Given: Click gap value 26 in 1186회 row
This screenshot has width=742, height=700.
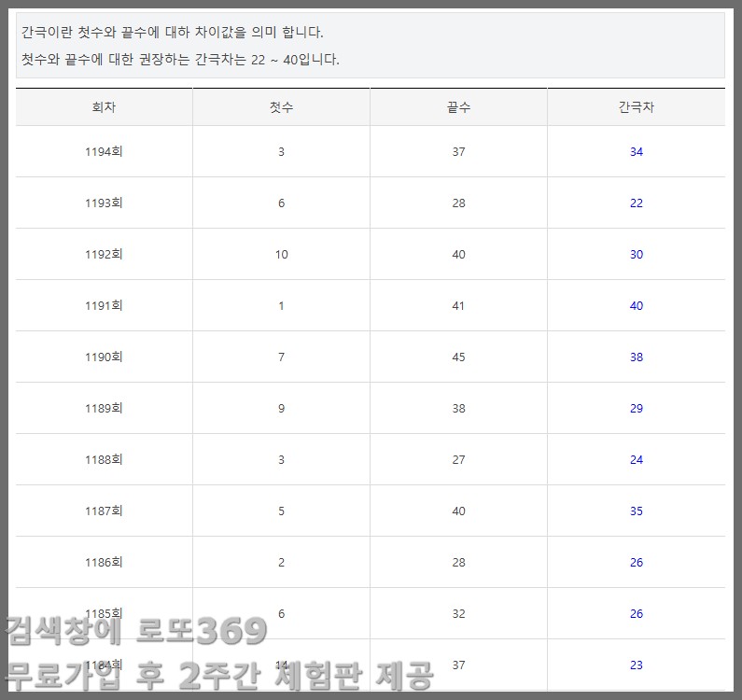Looking at the screenshot, I should (x=636, y=563).
